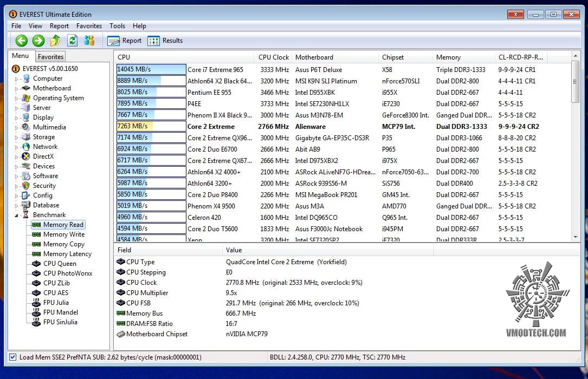Open the File menu
The image size is (588, 379).
[16, 26]
